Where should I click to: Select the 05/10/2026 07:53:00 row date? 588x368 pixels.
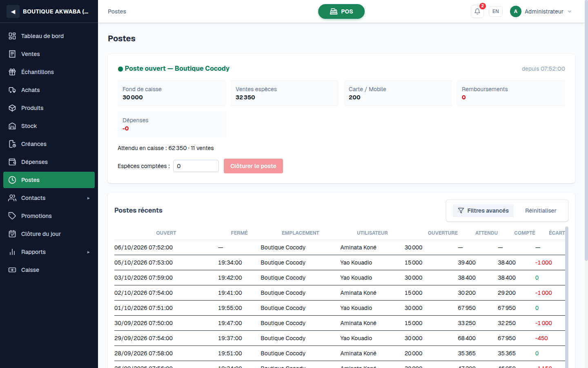pyautogui.click(x=143, y=263)
